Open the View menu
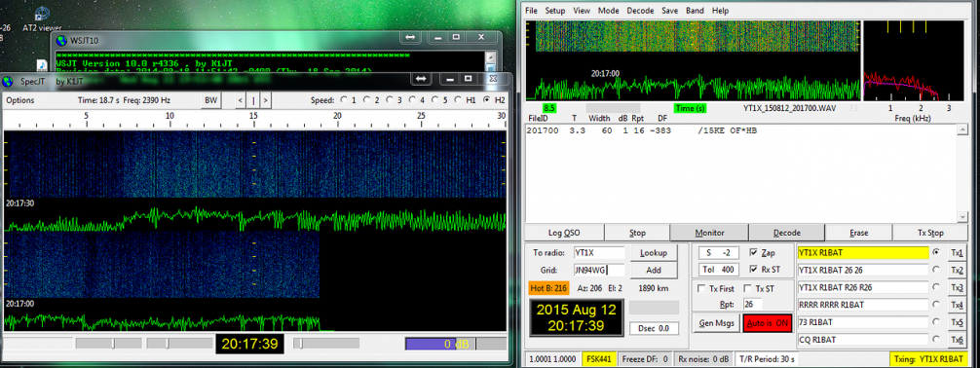Image resolution: width=980 pixels, height=368 pixels. 582,11
